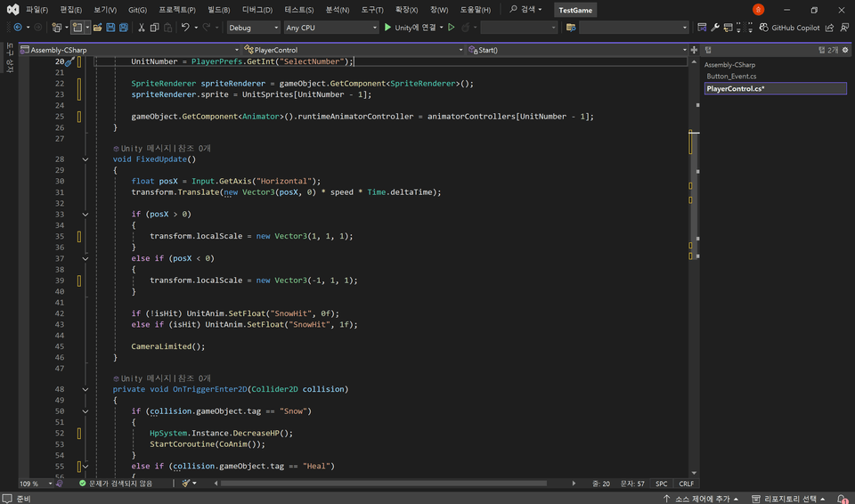Open the 도움말(H) menu

(475, 10)
